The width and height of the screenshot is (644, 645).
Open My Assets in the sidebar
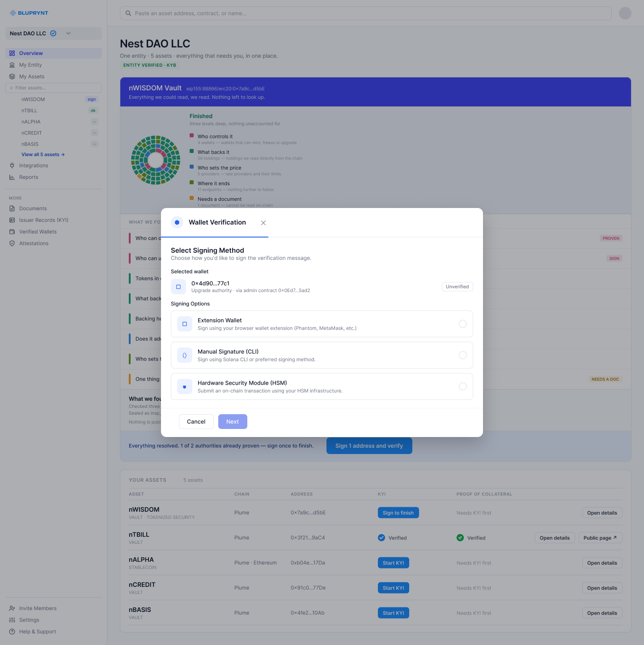(x=54, y=76)
